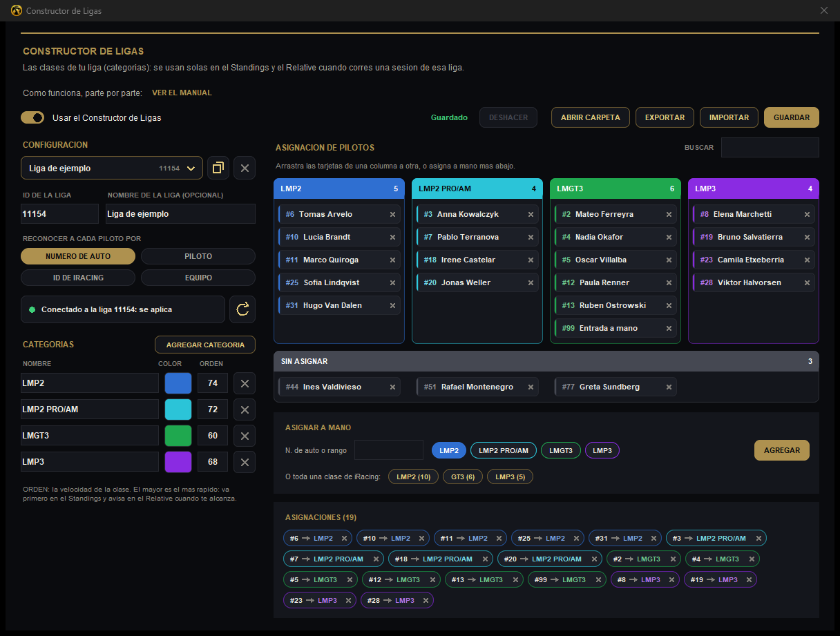The height and width of the screenshot is (636, 840).
Task: Click the EXPORTAR button
Action: tap(665, 117)
